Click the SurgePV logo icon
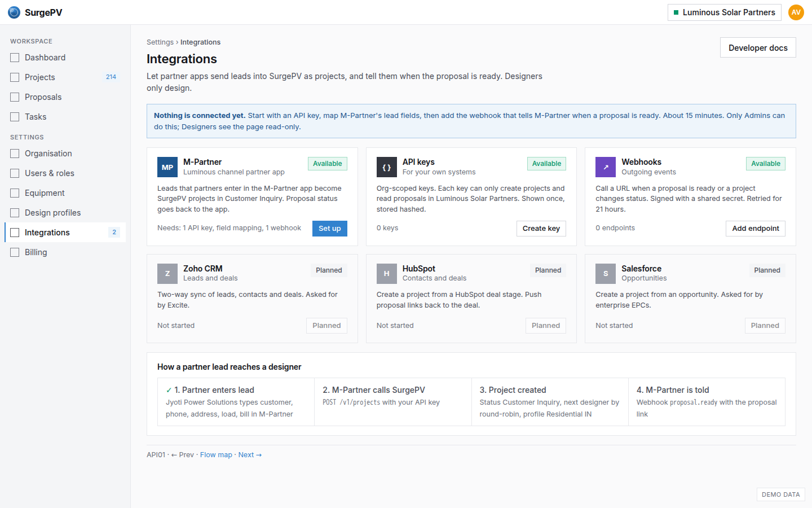 point(14,12)
